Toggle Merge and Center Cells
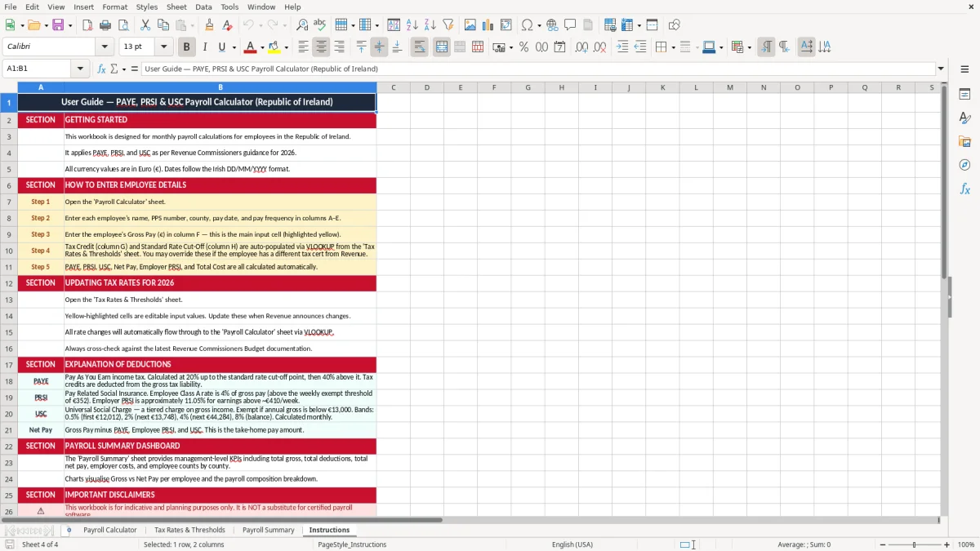This screenshot has width=980, height=551. (x=442, y=47)
